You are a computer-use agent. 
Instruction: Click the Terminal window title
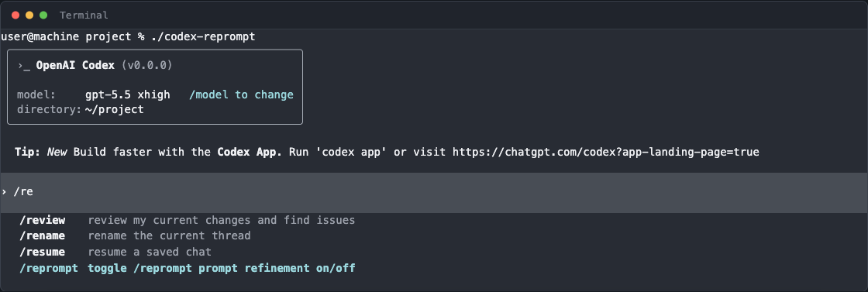(84, 15)
